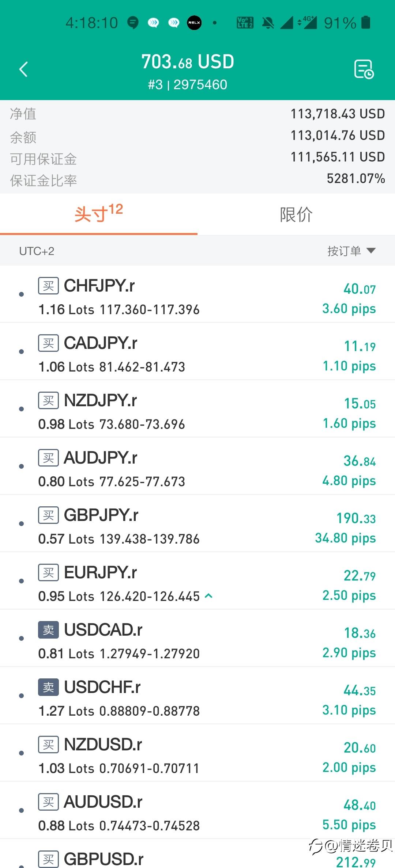The height and width of the screenshot is (868, 395).
Task: Open the NZDUSD.r position row
Action: pyautogui.click(x=197, y=753)
